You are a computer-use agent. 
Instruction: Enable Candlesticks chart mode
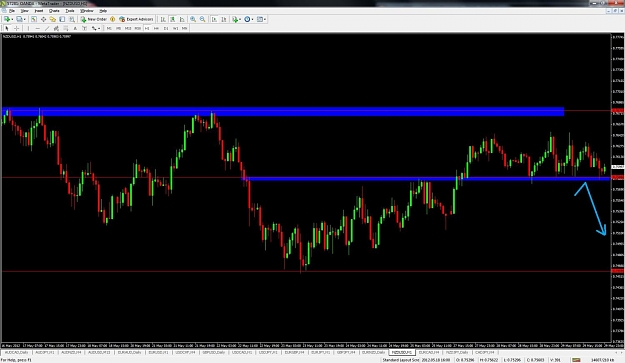point(172,19)
